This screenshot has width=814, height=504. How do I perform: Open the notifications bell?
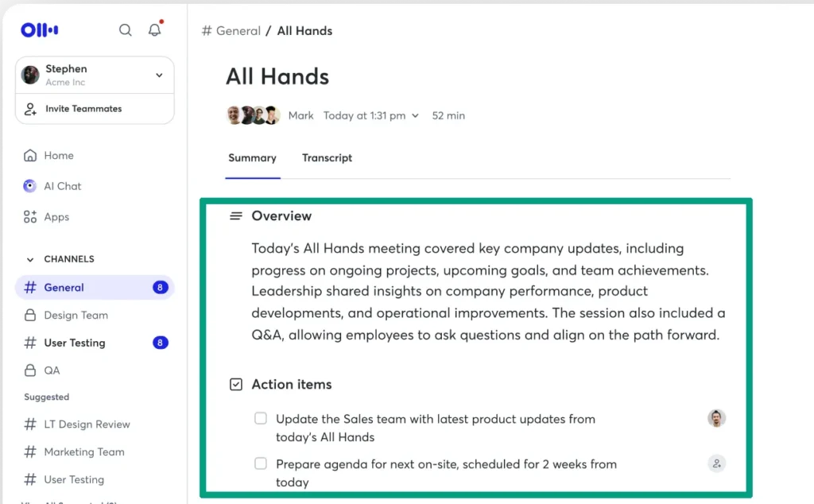[x=154, y=29]
